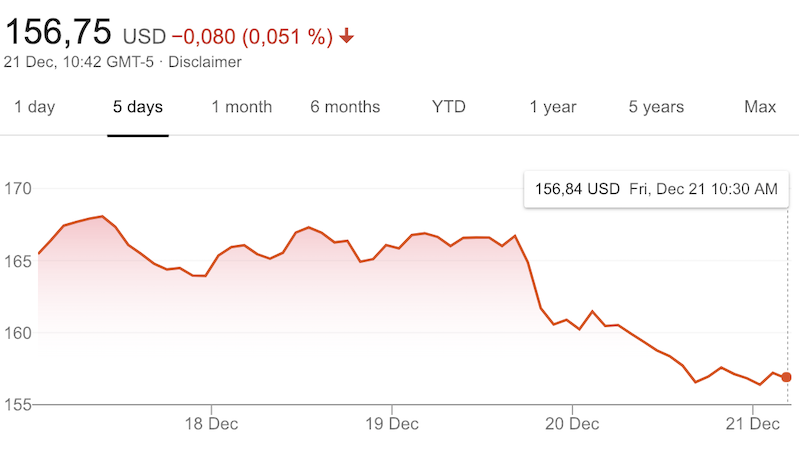The width and height of the screenshot is (799, 450).
Task: Open the 1 month range tab
Action: 242,107
